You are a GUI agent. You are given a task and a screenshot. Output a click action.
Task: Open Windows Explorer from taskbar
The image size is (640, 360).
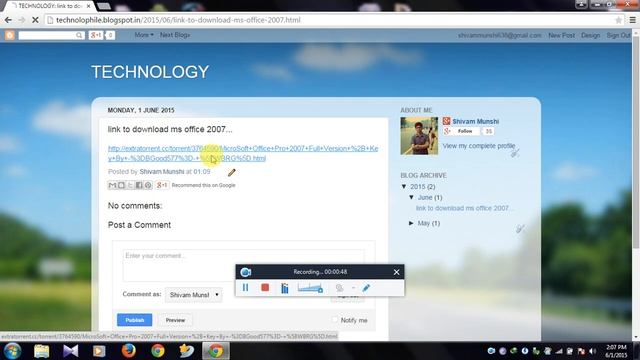pyautogui.click(x=41, y=351)
